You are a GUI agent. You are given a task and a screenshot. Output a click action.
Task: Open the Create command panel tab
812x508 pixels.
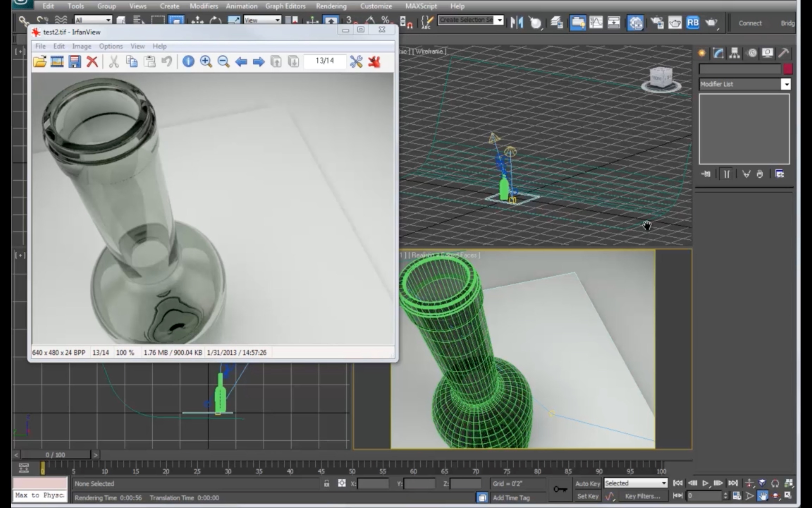(702, 53)
